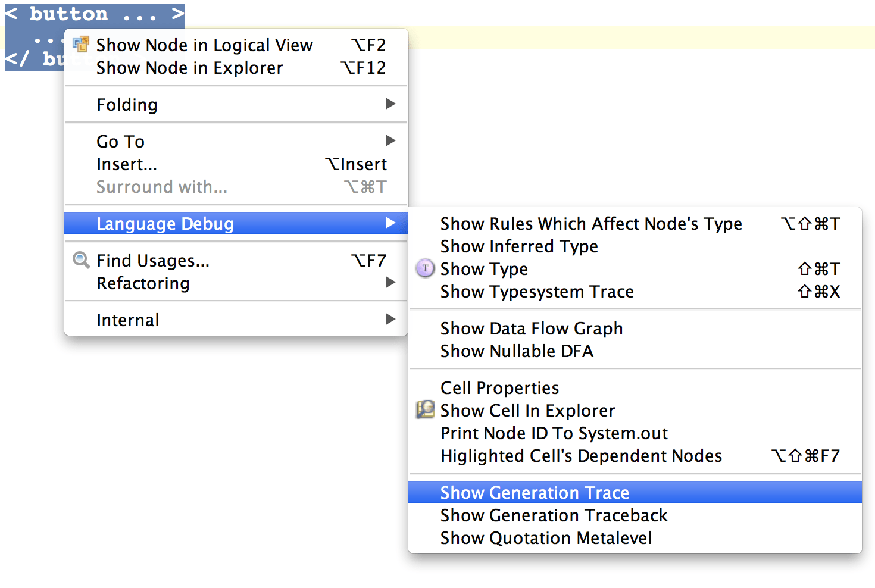Select Show Data Flow Graph
This screenshot has width=875, height=588.
(531, 329)
